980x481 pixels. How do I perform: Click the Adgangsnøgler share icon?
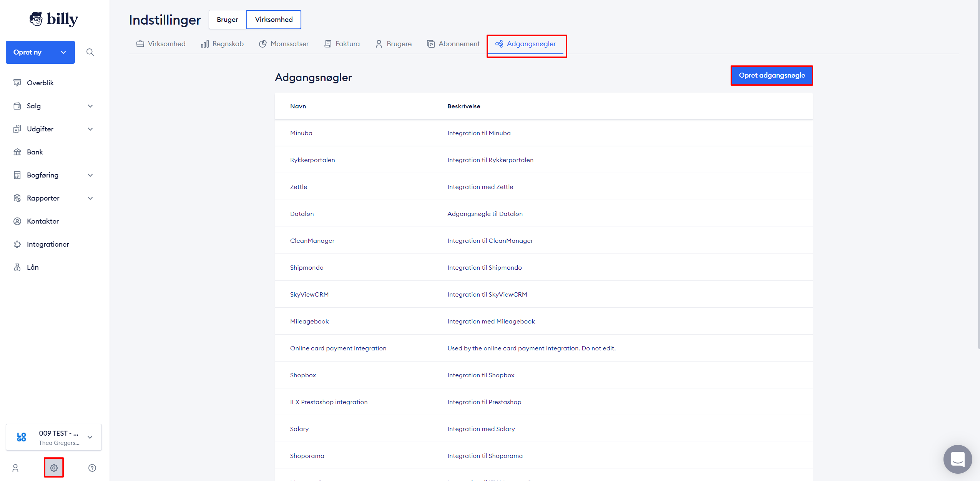click(499, 44)
